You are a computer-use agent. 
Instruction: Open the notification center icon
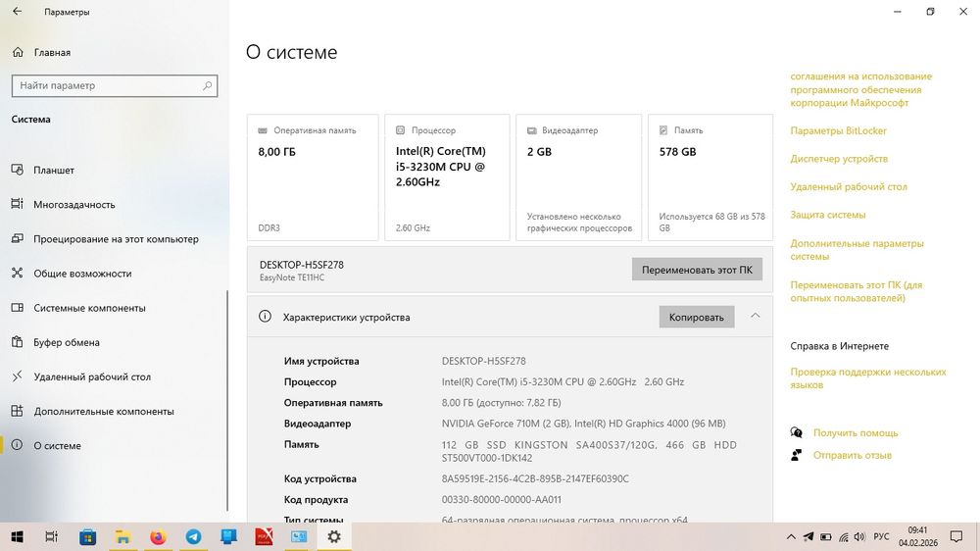click(x=955, y=536)
